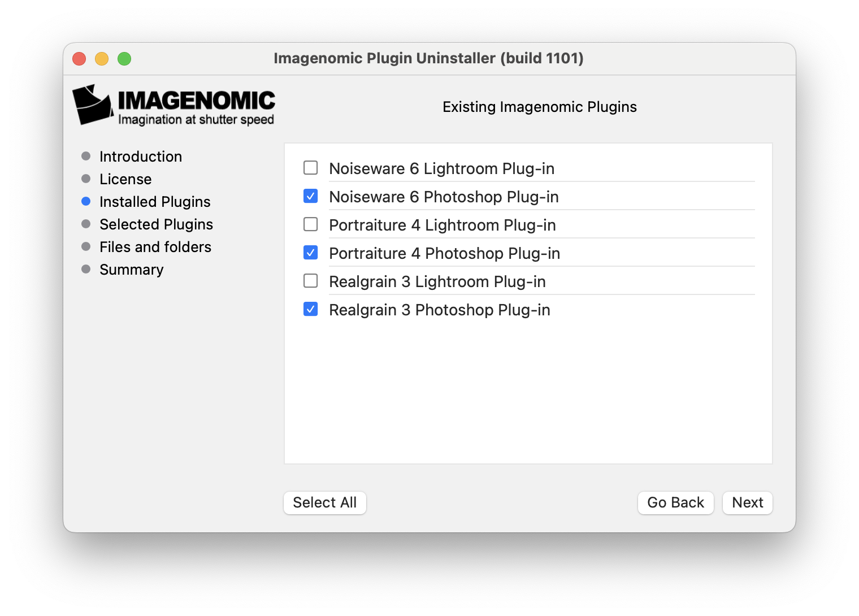Click the blue Installed Plugins step bullet
859x616 pixels.
click(x=86, y=201)
